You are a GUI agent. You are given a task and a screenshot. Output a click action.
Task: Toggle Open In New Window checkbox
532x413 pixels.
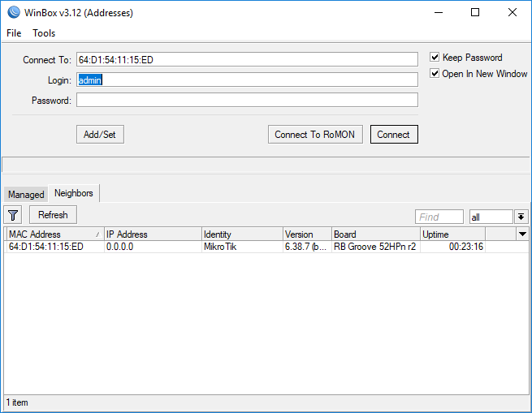(x=435, y=73)
